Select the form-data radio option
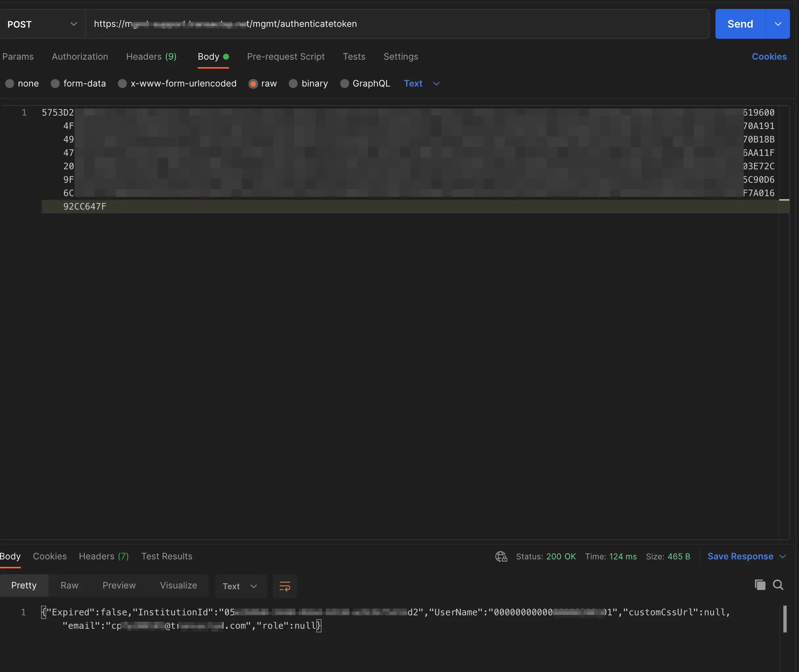Viewport: 799px width, 672px height. coord(55,84)
